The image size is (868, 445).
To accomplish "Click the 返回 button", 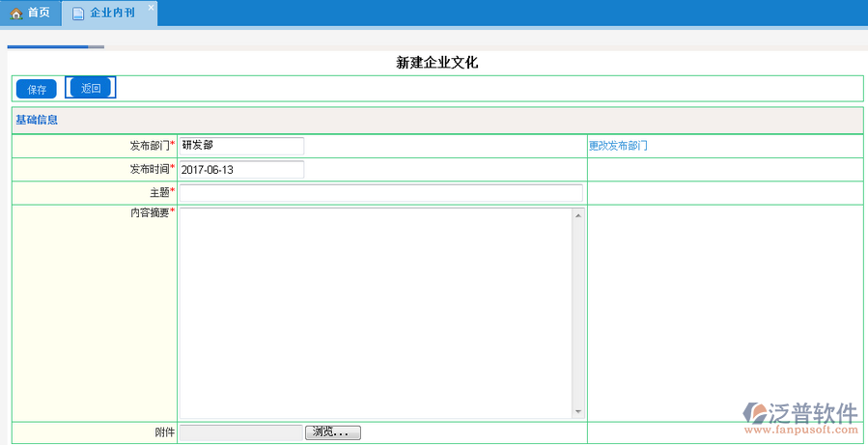I will tap(91, 88).
